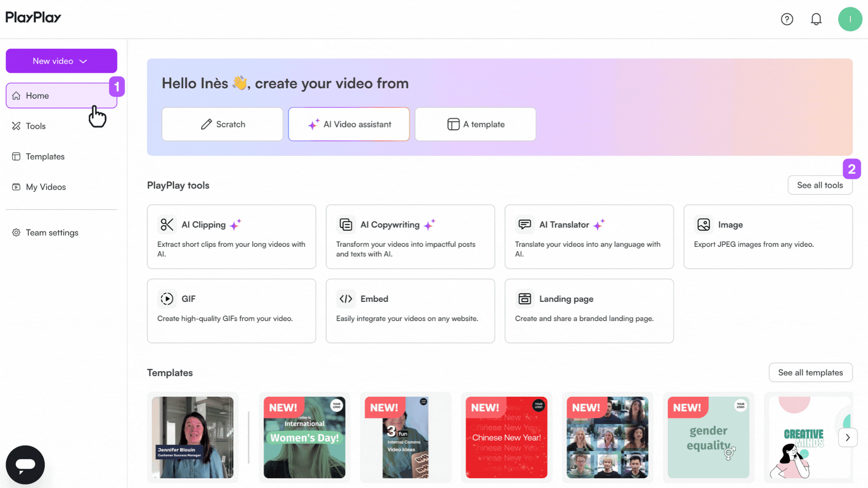Click the Image tool icon
The height and width of the screenshot is (488, 868).
click(x=703, y=225)
